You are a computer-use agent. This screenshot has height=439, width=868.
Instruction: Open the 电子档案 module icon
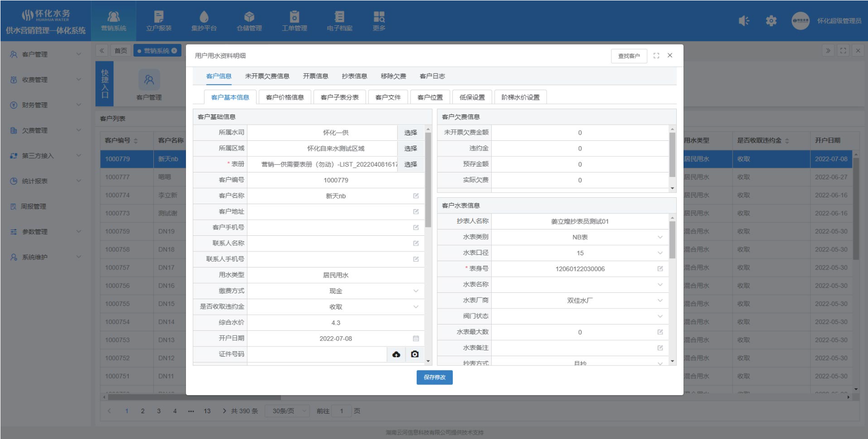click(340, 21)
